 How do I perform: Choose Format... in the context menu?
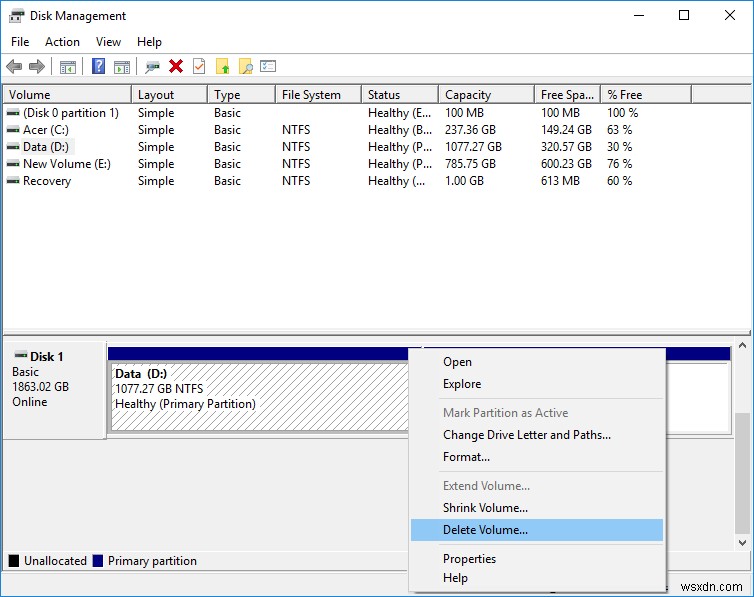[466, 457]
